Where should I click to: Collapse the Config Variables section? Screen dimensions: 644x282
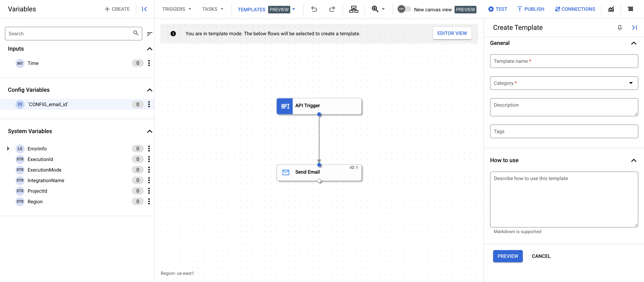pos(150,90)
